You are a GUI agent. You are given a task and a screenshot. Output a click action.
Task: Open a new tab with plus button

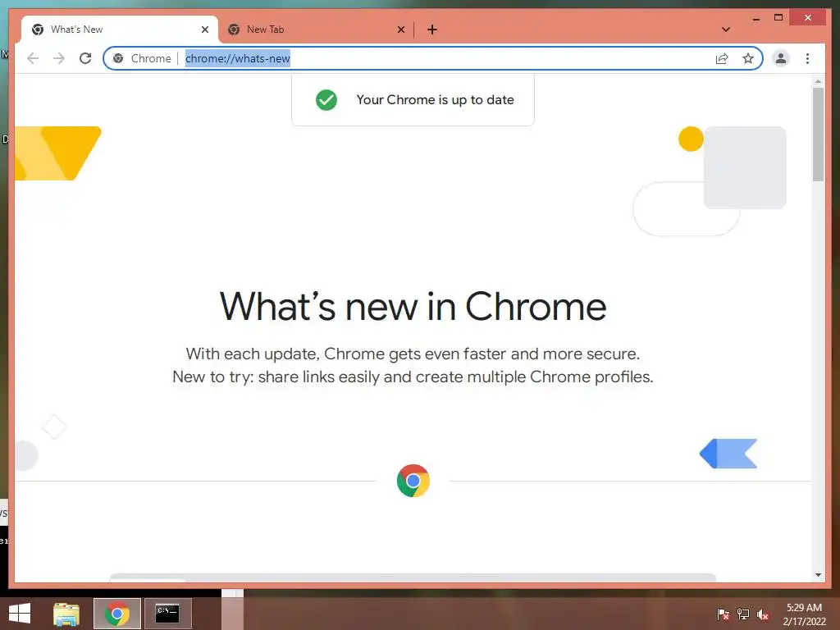click(x=432, y=30)
